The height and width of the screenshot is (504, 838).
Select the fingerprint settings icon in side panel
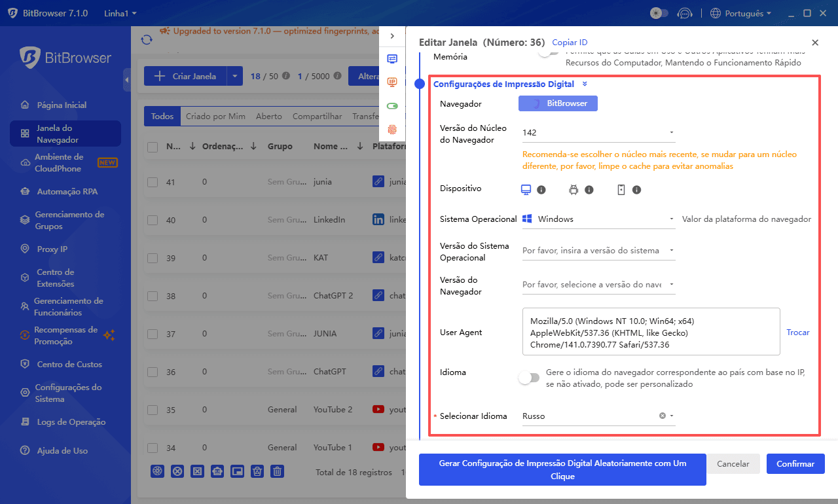click(x=392, y=130)
